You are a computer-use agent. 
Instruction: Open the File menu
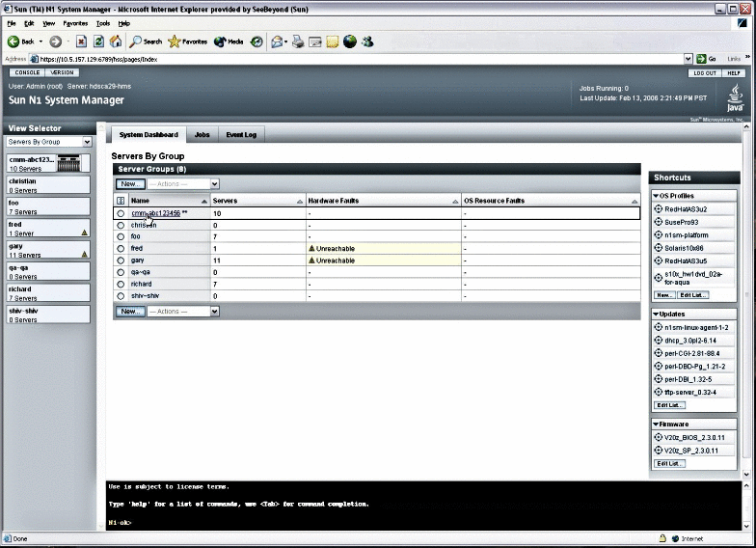click(x=12, y=23)
